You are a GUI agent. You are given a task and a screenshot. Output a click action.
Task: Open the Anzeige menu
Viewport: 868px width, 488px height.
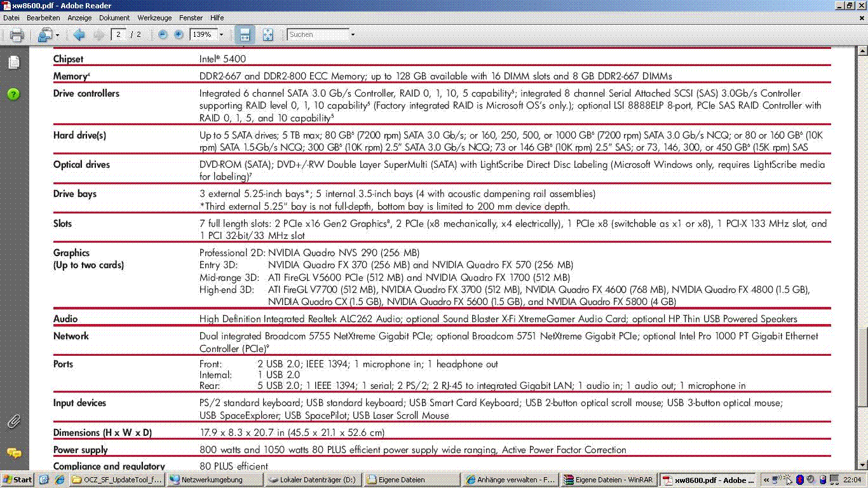[x=79, y=18]
